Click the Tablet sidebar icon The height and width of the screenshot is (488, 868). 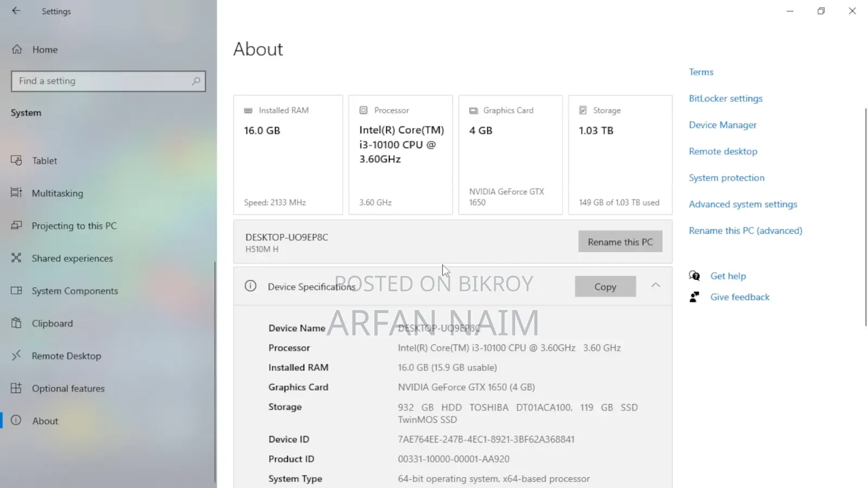click(16, 160)
